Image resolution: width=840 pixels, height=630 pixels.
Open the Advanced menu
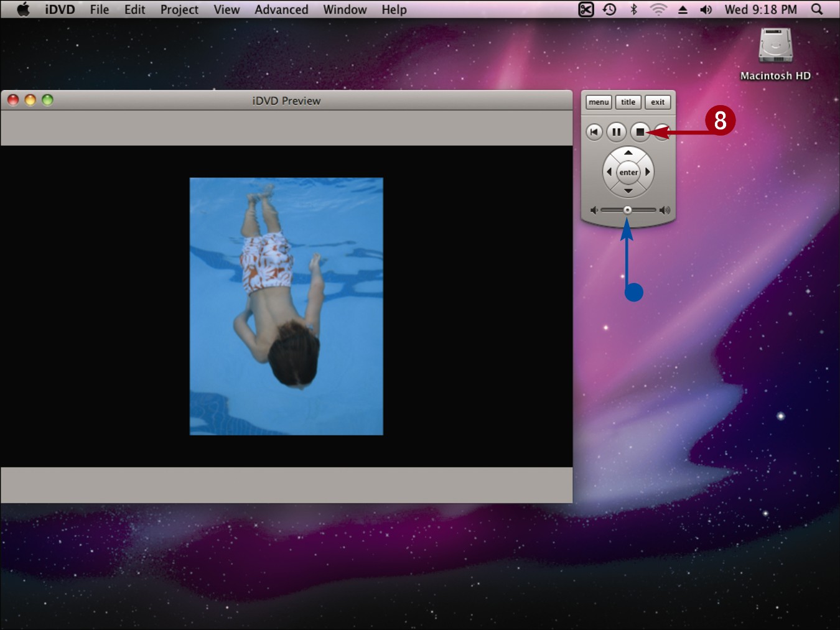point(281,9)
